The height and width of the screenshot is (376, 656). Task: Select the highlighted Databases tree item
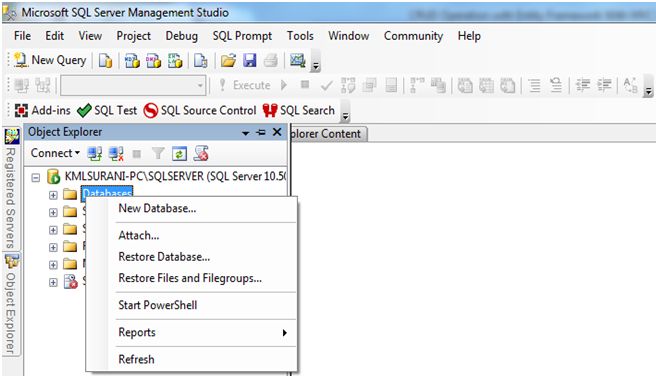pos(107,192)
